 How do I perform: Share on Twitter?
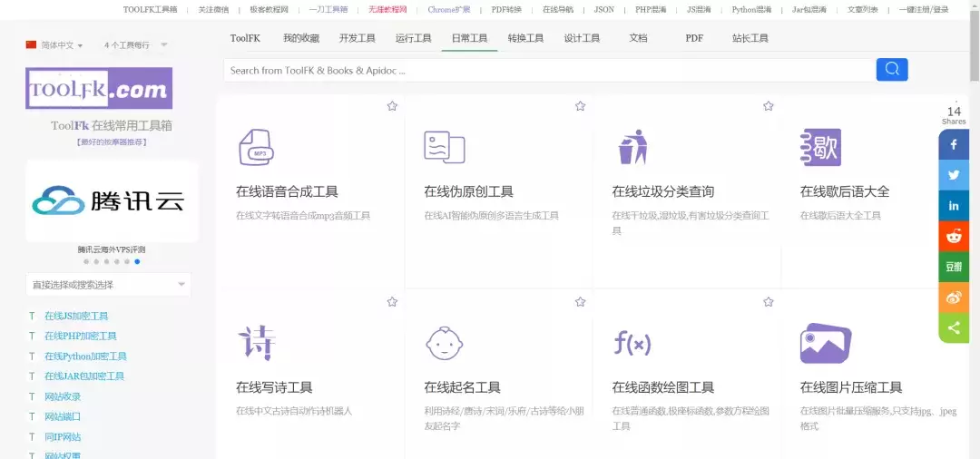click(954, 175)
